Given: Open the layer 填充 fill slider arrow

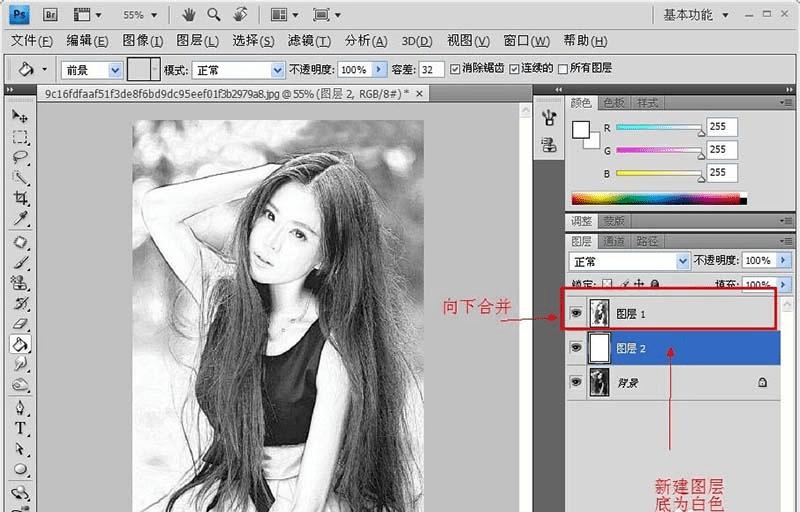Looking at the screenshot, I should pyautogui.click(x=783, y=284).
